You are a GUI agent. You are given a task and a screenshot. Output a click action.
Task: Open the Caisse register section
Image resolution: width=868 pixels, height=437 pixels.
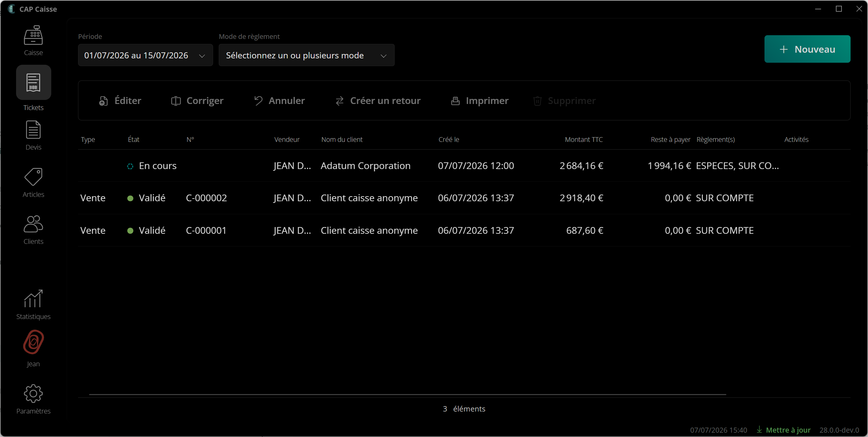(34, 41)
